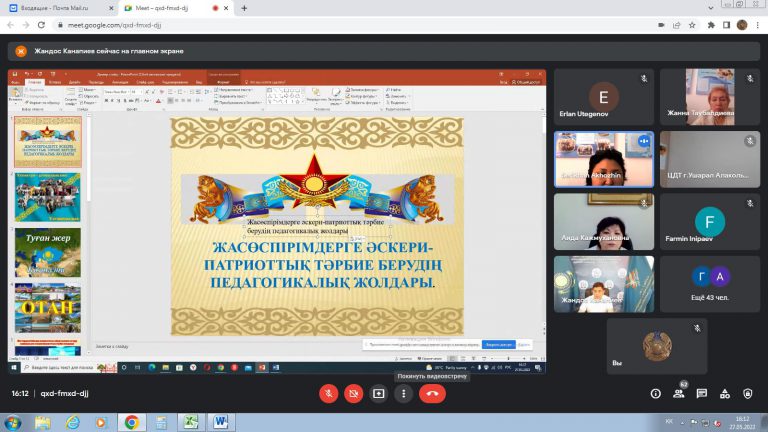This screenshot has width=768, height=432.
Task: Click the present screen button
Action: 379,394
